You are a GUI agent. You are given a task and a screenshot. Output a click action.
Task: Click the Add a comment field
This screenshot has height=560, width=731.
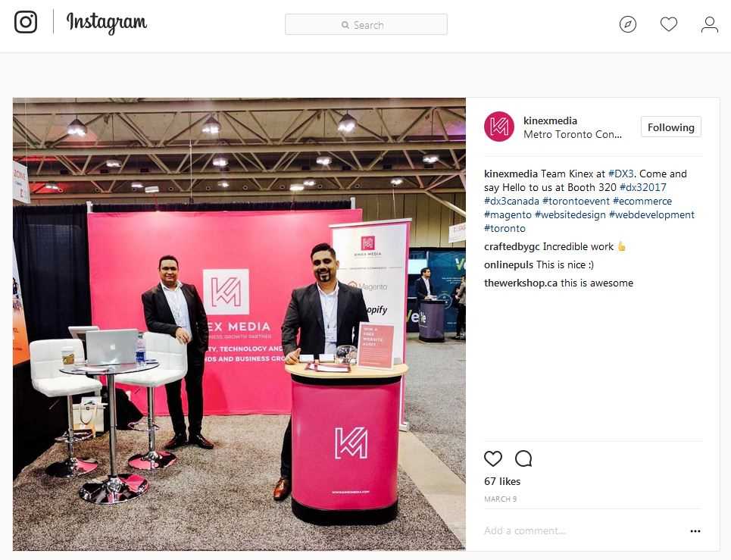pyautogui.click(x=583, y=530)
